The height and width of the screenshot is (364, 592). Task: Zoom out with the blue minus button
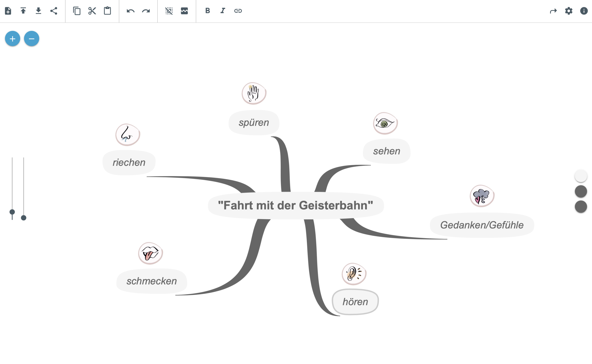tap(31, 39)
